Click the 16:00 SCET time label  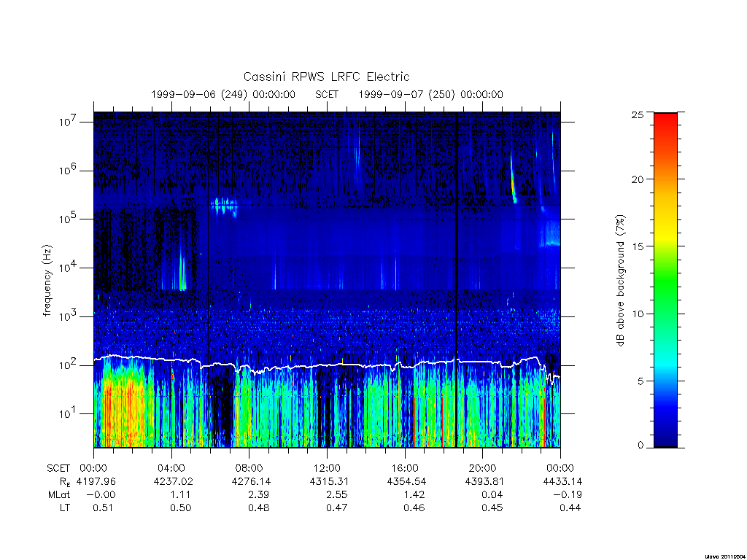click(405, 468)
